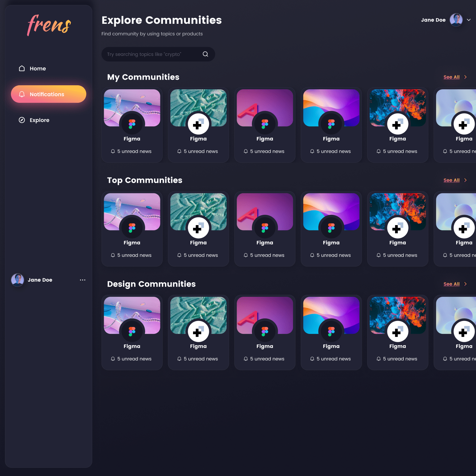Click the arrow next to My Communities See All

pos(465,77)
